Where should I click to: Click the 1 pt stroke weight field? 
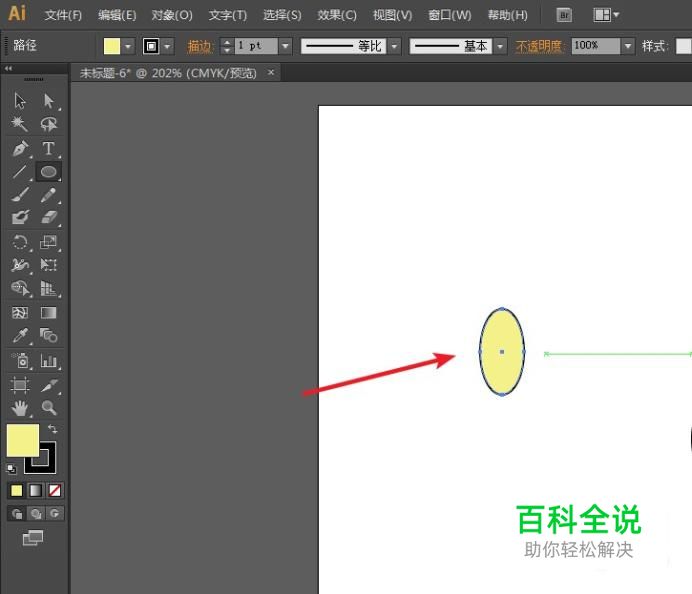click(256, 46)
